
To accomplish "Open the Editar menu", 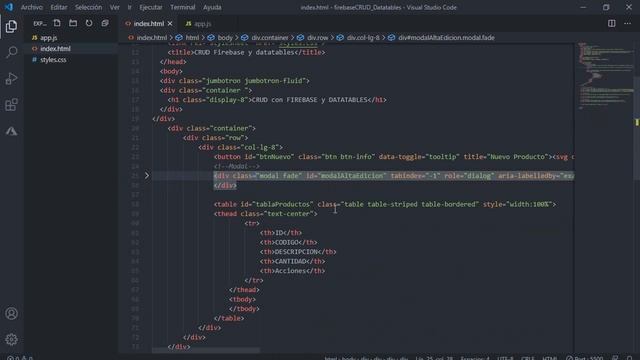I will (x=59, y=7).
